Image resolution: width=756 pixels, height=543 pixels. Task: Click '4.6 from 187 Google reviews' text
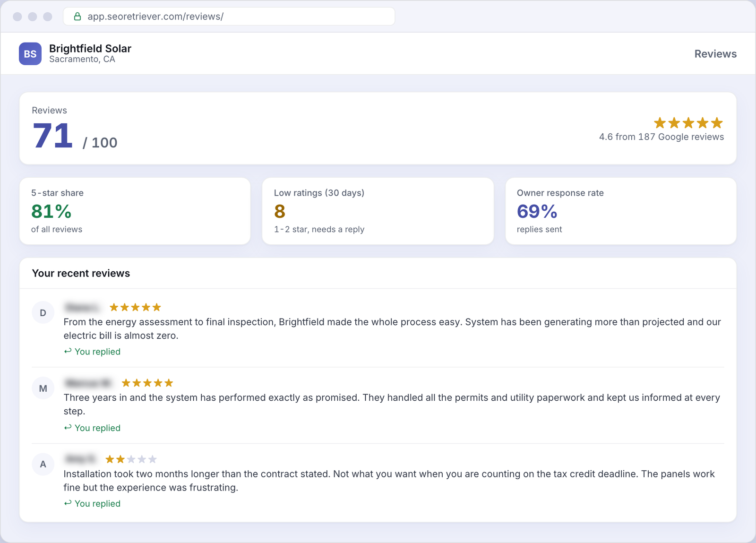pos(661,137)
